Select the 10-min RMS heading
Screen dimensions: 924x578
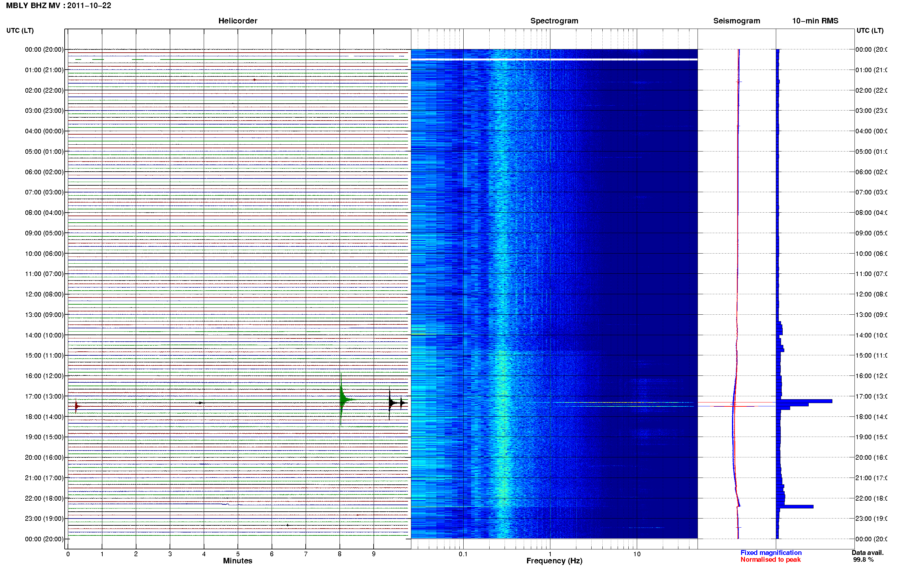(x=815, y=21)
